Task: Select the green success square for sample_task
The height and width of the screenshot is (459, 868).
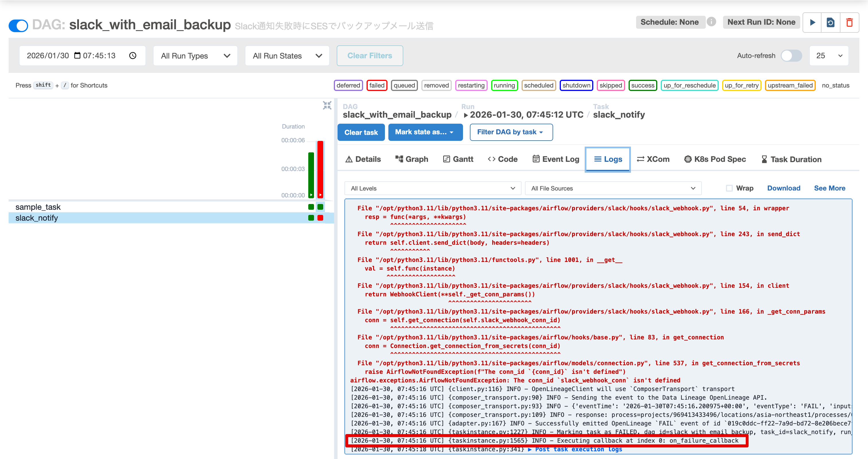Action: (x=311, y=207)
